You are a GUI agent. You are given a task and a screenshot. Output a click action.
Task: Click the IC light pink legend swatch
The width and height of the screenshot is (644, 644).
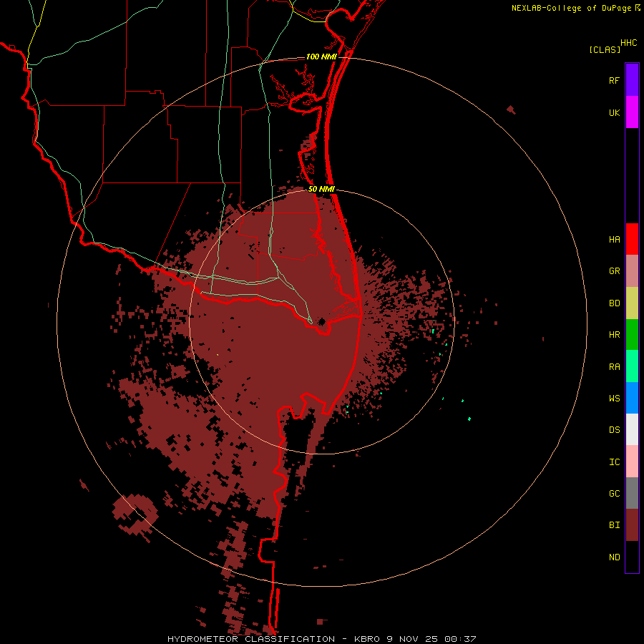(x=632, y=462)
